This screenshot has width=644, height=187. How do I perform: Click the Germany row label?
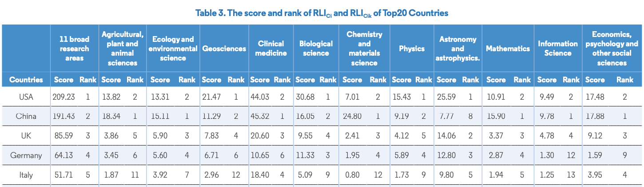point(26,155)
